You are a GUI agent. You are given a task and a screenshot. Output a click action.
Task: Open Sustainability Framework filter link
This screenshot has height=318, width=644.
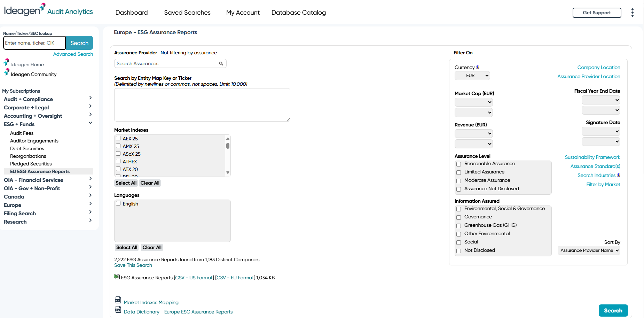592,157
